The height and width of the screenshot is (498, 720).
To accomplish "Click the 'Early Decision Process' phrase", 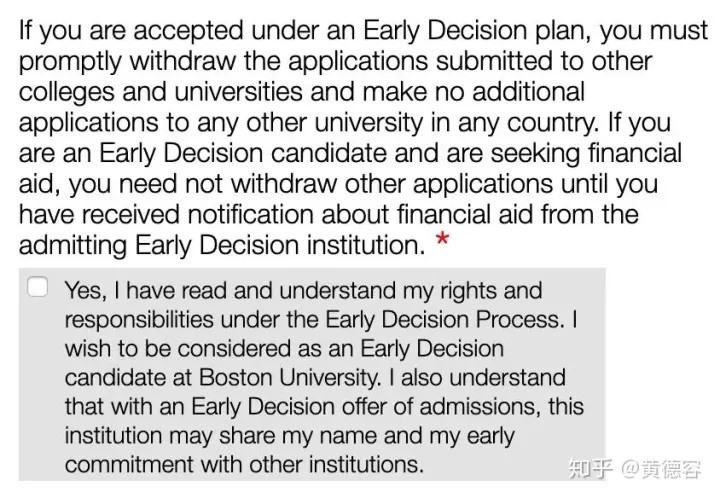I will pos(444,319).
